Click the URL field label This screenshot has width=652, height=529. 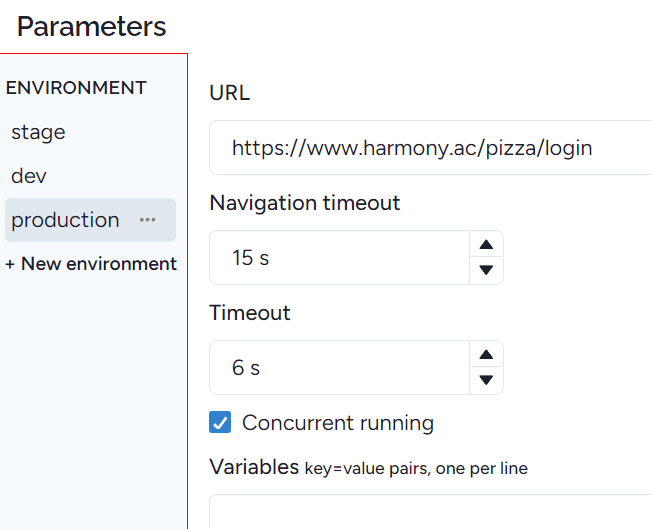230,93
